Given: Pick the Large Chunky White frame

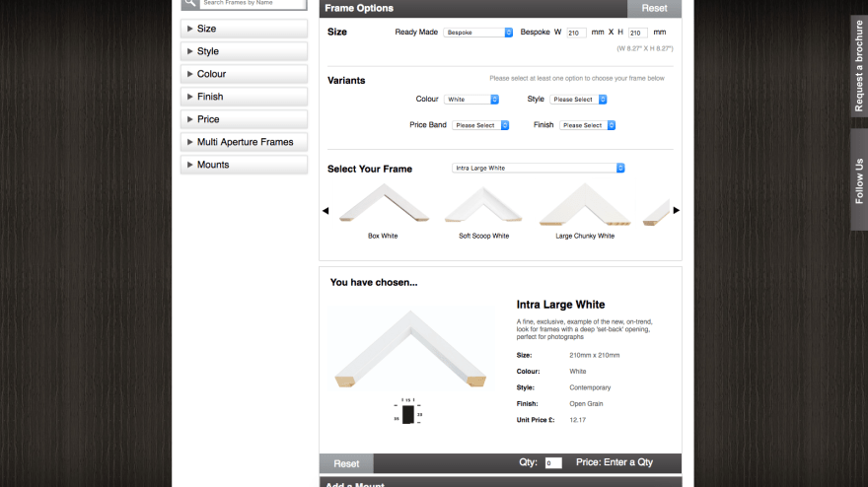Looking at the screenshot, I should coord(584,207).
